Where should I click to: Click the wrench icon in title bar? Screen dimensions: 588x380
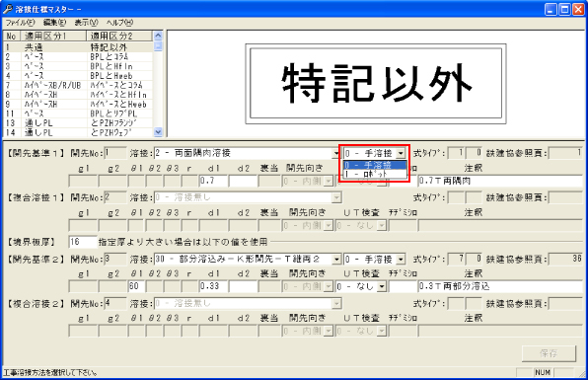pos(8,8)
